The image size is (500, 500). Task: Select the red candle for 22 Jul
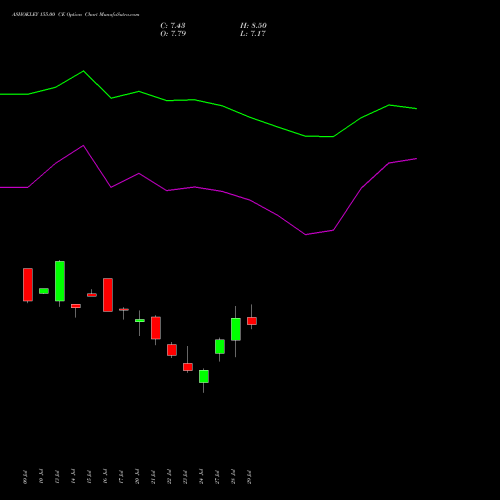tap(172, 350)
